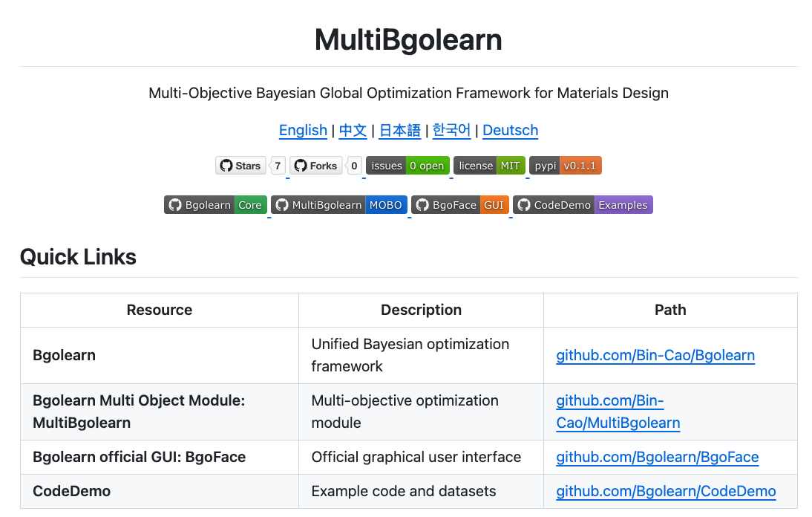Follow the github.com/Bin-Cao/Bgolearn link
The image size is (812, 517).
pyautogui.click(x=655, y=355)
